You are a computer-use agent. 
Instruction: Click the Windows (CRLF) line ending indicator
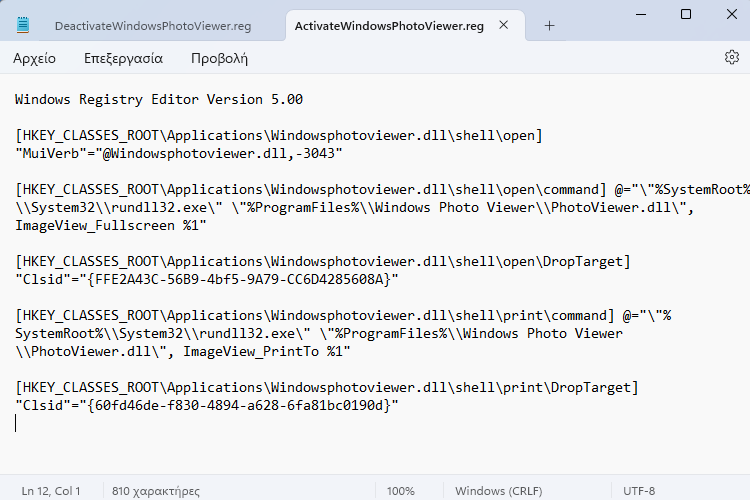pos(498,491)
